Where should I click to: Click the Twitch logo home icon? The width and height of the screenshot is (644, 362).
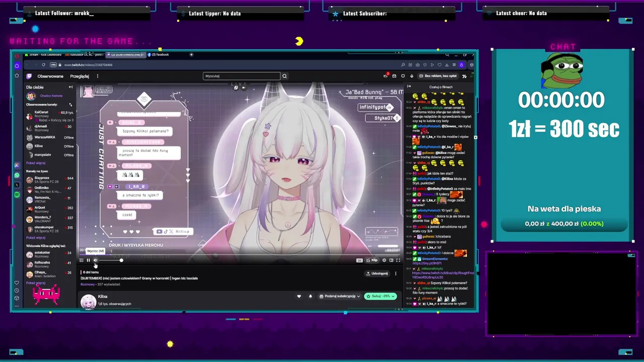pyautogui.click(x=29, y=76)
